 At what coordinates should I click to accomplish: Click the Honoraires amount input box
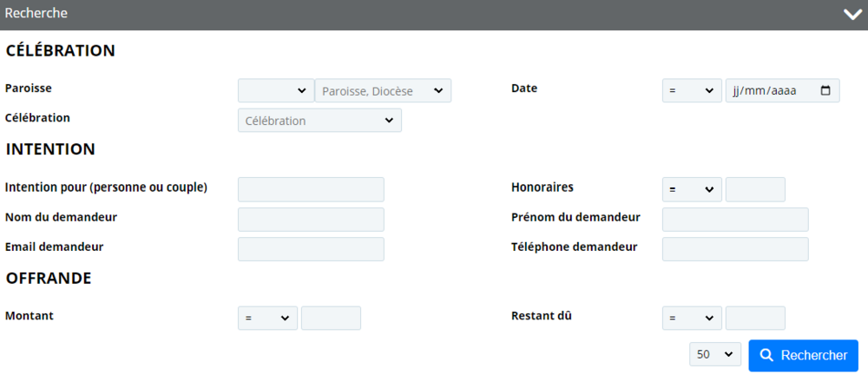[x=755, y=189]
